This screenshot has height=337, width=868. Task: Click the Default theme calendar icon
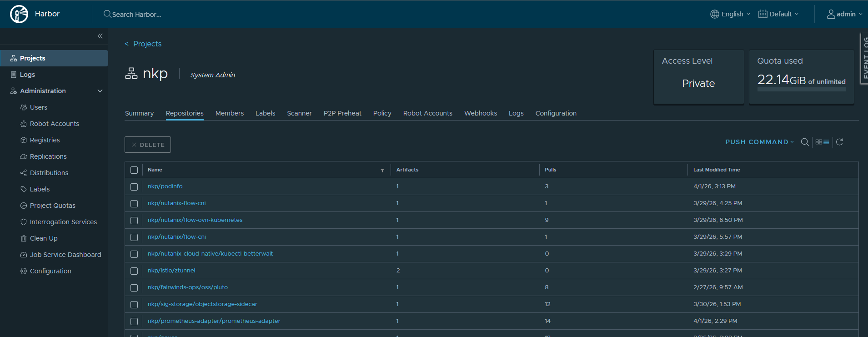(763, 14)
